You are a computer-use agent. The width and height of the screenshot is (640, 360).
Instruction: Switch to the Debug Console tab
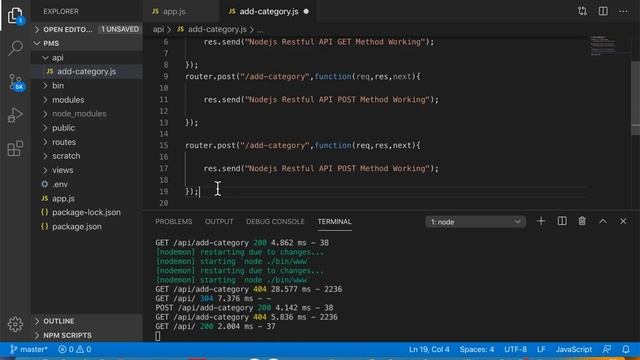tap(275, 222)
